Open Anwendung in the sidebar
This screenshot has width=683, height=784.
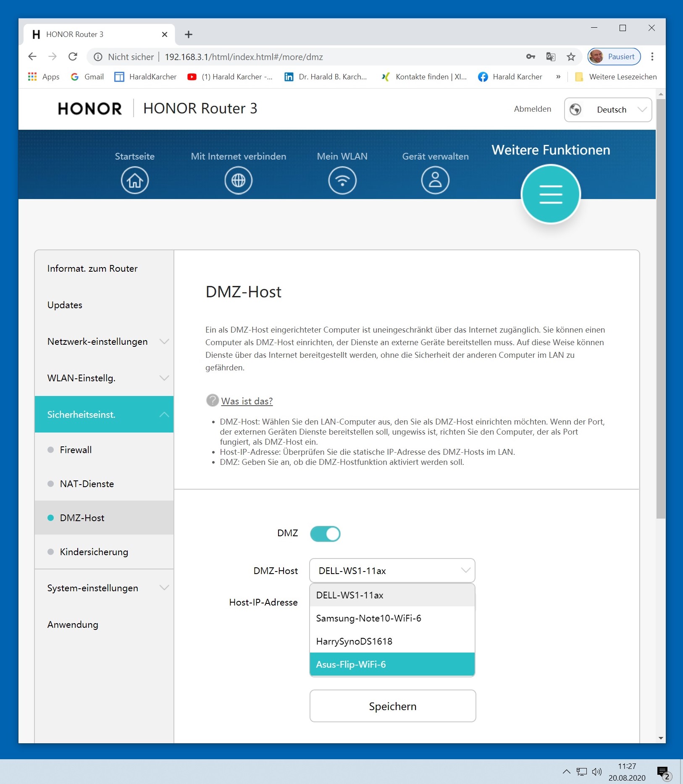point(104,624)
